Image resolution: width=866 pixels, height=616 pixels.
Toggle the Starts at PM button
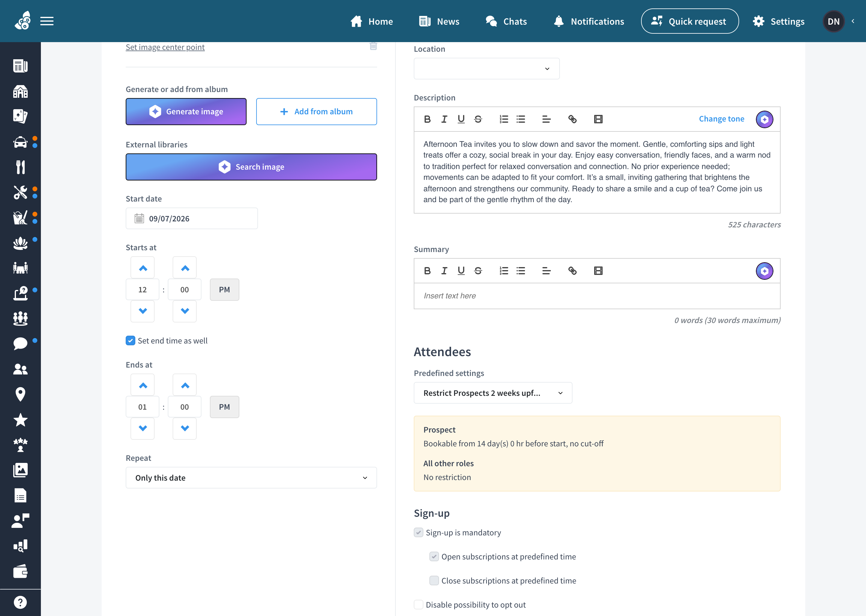tap(224, 290)
